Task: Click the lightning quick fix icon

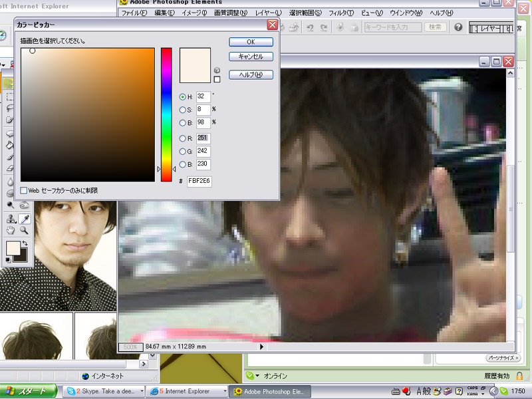Action: click(x=340, y=27)
